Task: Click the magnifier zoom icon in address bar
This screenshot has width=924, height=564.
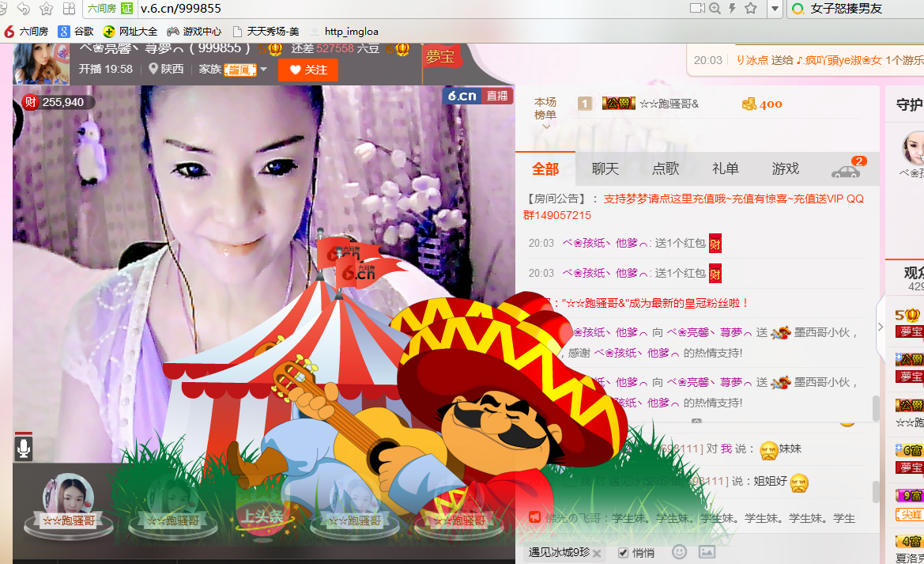Action: point(715,8)
